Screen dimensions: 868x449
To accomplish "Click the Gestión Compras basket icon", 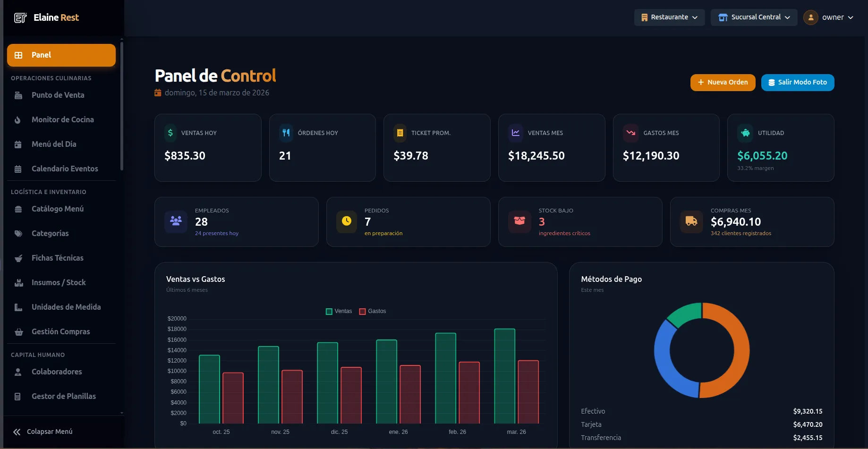I will 19,332.
